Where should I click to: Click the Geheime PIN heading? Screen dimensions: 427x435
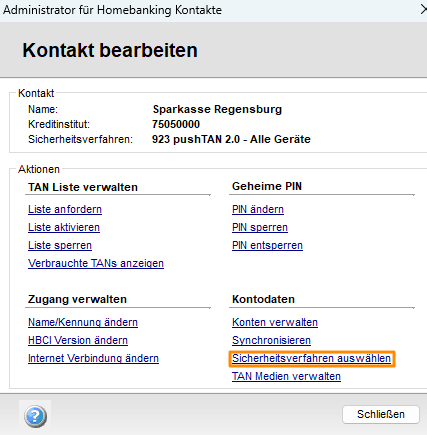click(x=267, y=186)
